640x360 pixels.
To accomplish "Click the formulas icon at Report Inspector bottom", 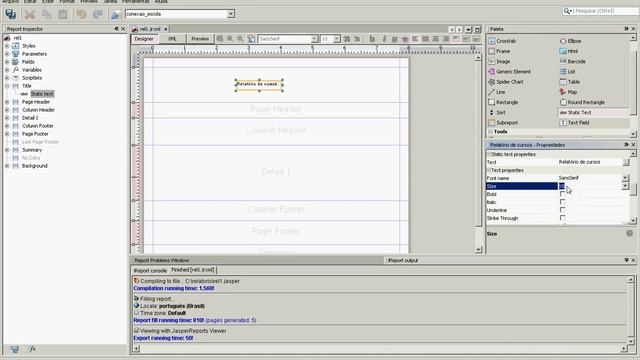I will [32, 349].
